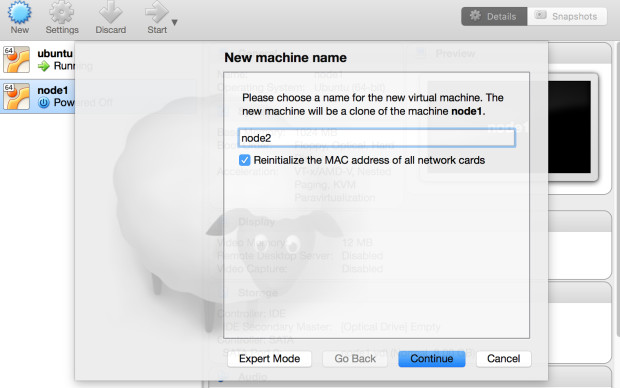Click the New machine toolbar icon

coord(19,13)
